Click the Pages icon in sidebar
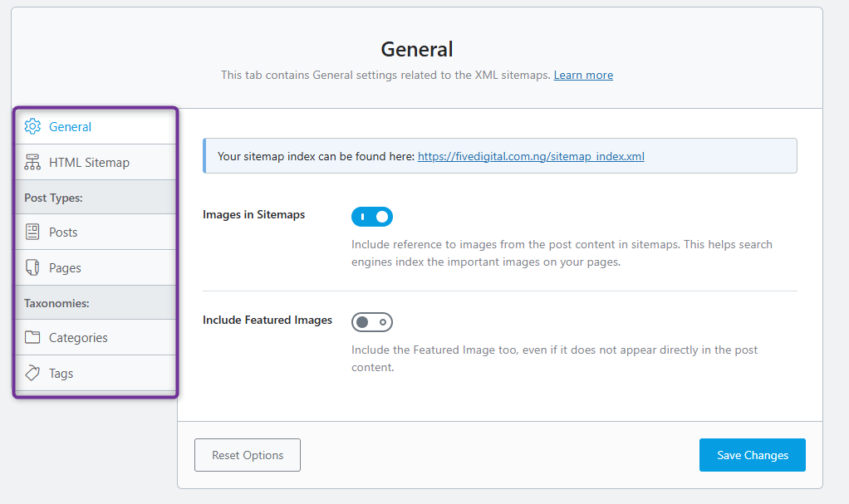 (32, 267)
